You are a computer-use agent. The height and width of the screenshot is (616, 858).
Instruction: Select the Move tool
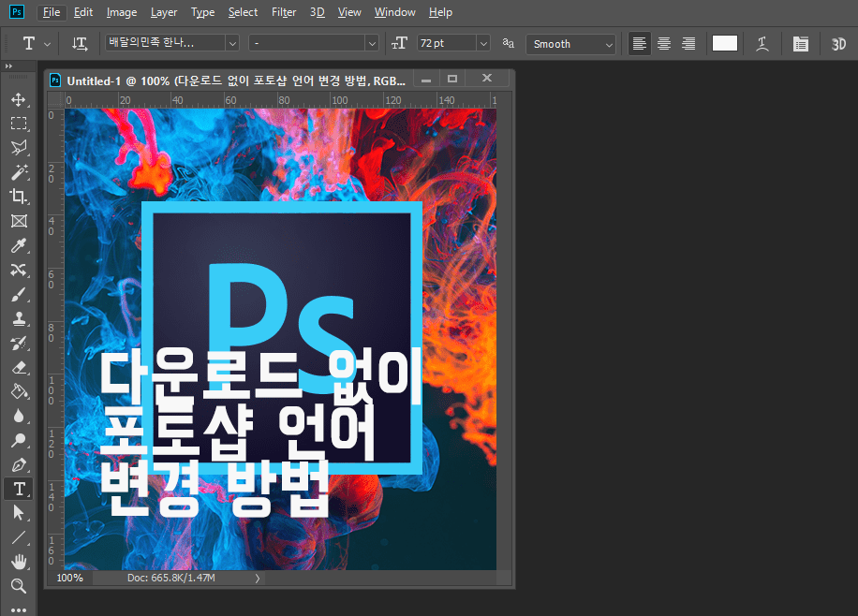(19, 99)
